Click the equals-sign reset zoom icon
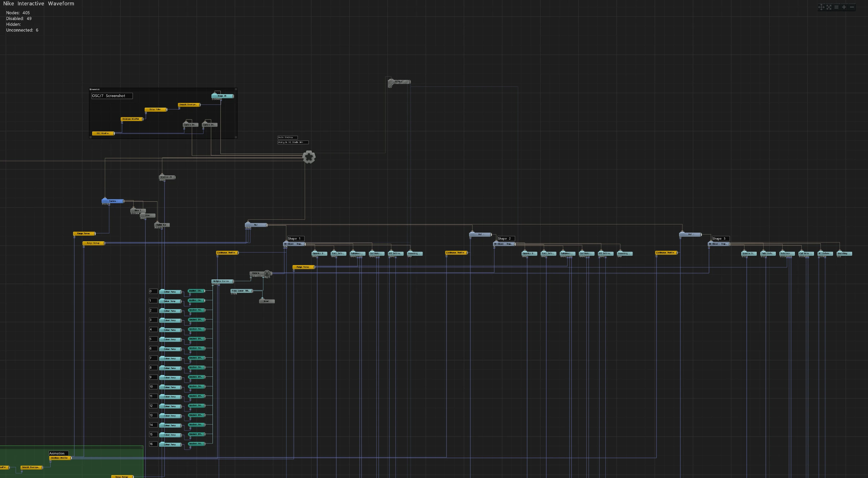 point(836,7)
